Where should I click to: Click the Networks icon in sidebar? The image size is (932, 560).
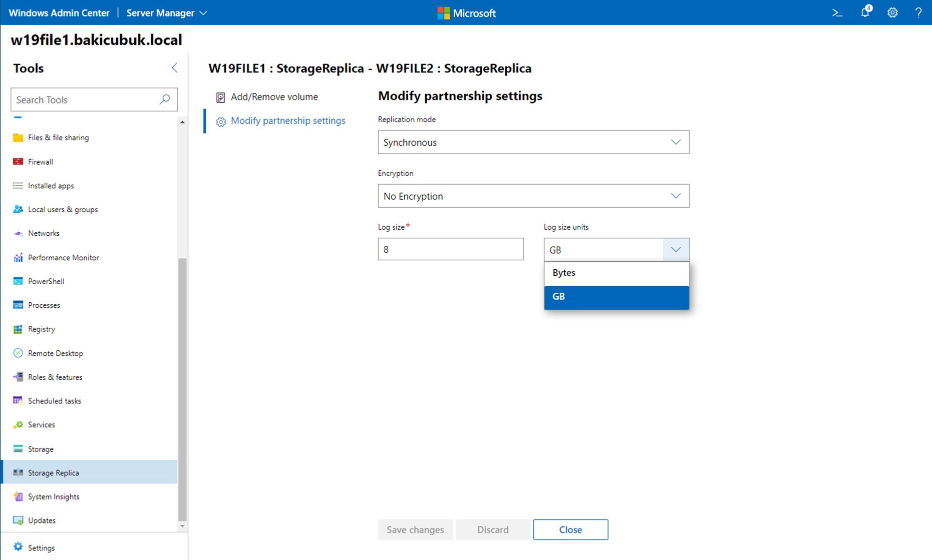coord(18,233)
